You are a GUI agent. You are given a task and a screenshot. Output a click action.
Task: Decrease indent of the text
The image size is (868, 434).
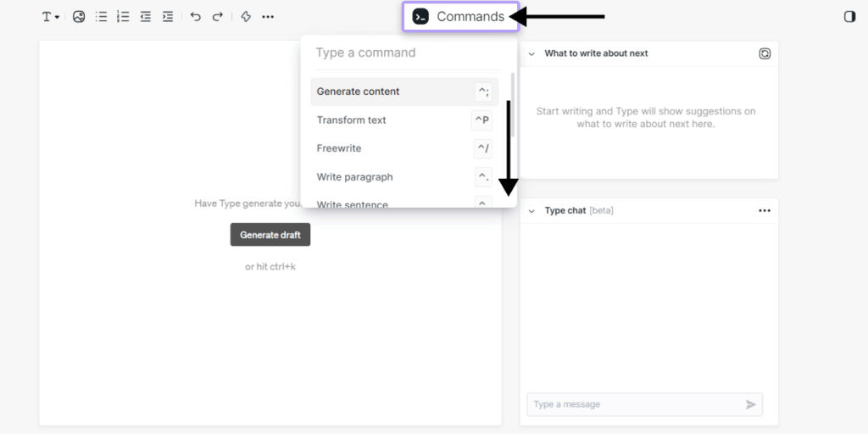pyautogui.click(x=146, y=16)
